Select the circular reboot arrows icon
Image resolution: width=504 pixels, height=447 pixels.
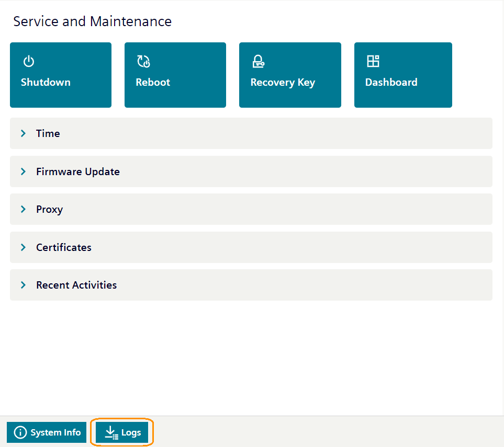[x=143, y=61]
